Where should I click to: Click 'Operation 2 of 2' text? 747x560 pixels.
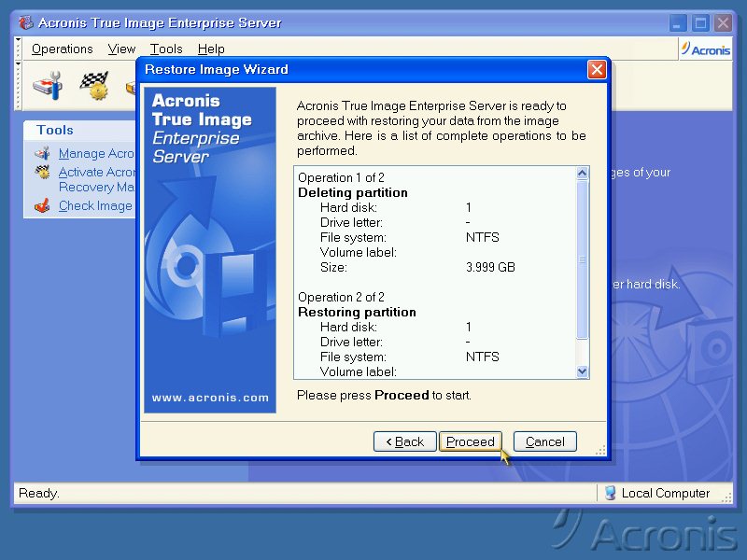pyautogui.click(x=341, y=297)
